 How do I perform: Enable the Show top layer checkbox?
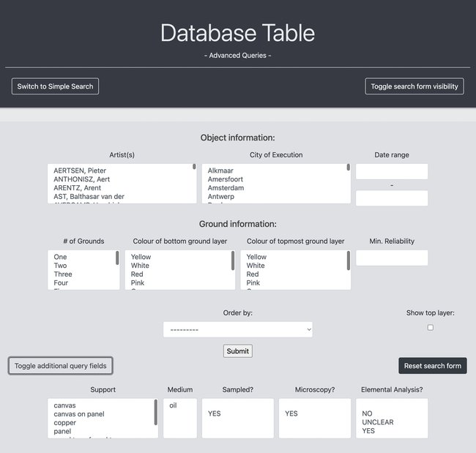coord(430,328)
